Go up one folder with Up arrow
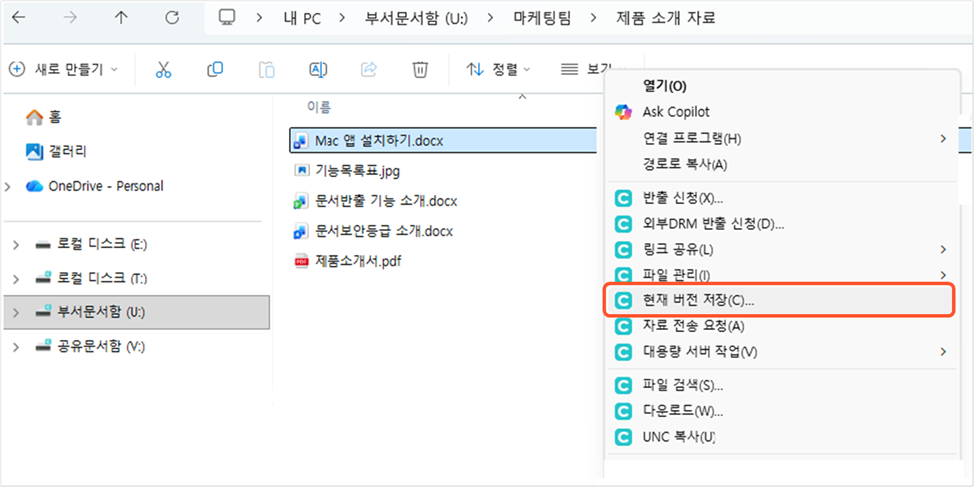This screenshot has width=974, height=487. pos(121,18)
